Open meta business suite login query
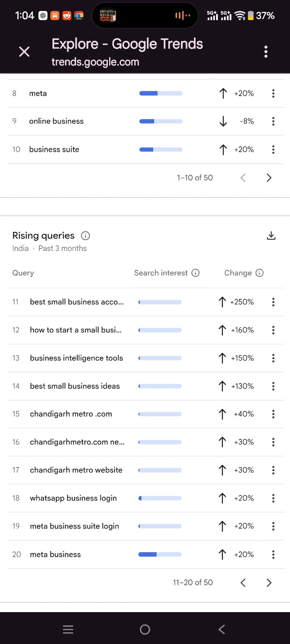Viewport: 290px width, 644px height. click(x=74, y=526)
